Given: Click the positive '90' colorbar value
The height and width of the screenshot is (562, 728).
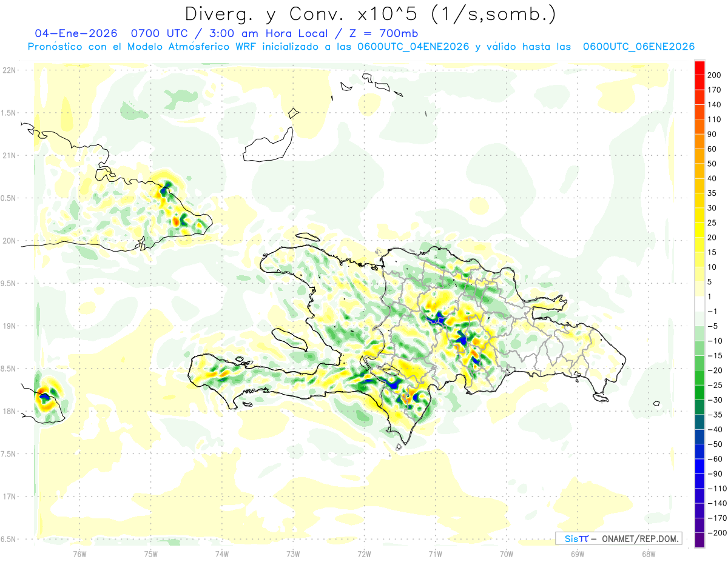Looking at the screenshot, I should coord(712,134).
